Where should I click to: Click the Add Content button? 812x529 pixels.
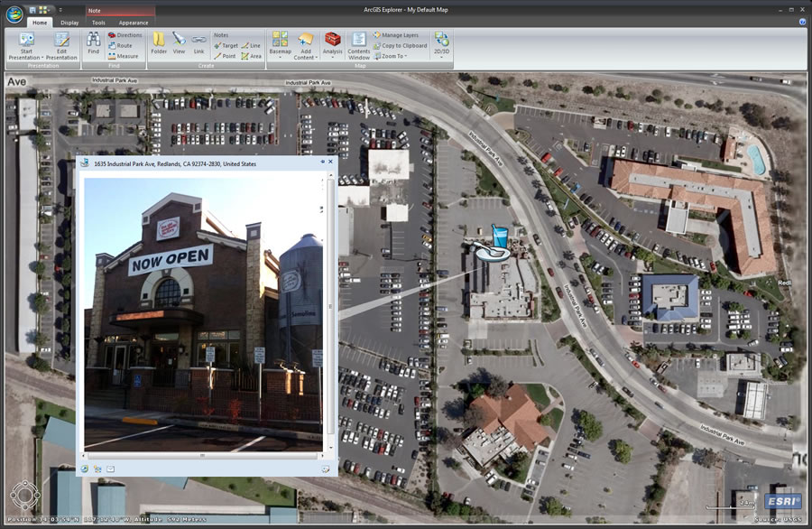pyautogui.click(x=306, y=46)
